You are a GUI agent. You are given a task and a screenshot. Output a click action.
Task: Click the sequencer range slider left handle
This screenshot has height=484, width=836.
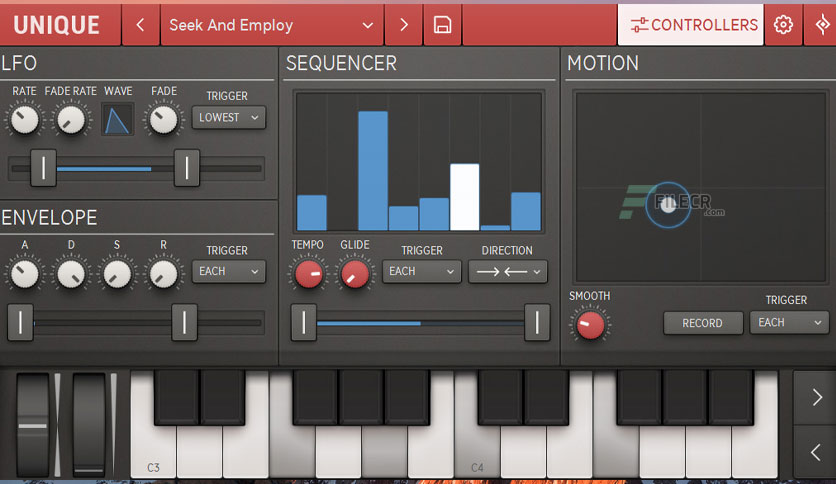pos(304,322)
